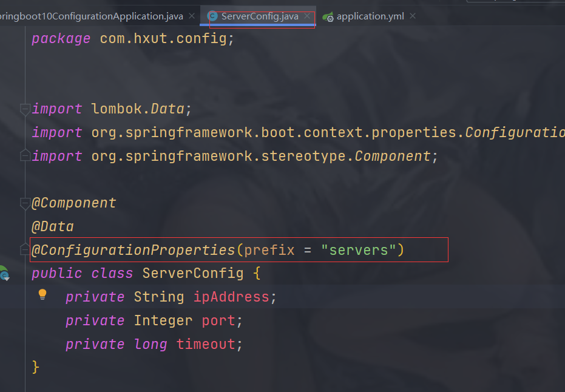Place cursor on the ipAddress field name
This screenshot has height=392, width=565.
coord(231,297)
